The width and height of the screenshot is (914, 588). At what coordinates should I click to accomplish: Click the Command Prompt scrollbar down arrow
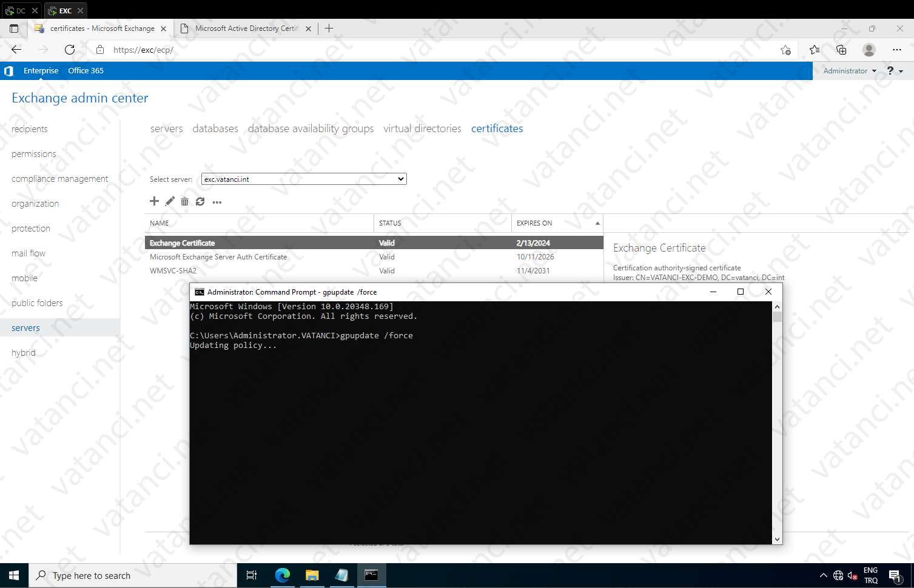[777, 539]
